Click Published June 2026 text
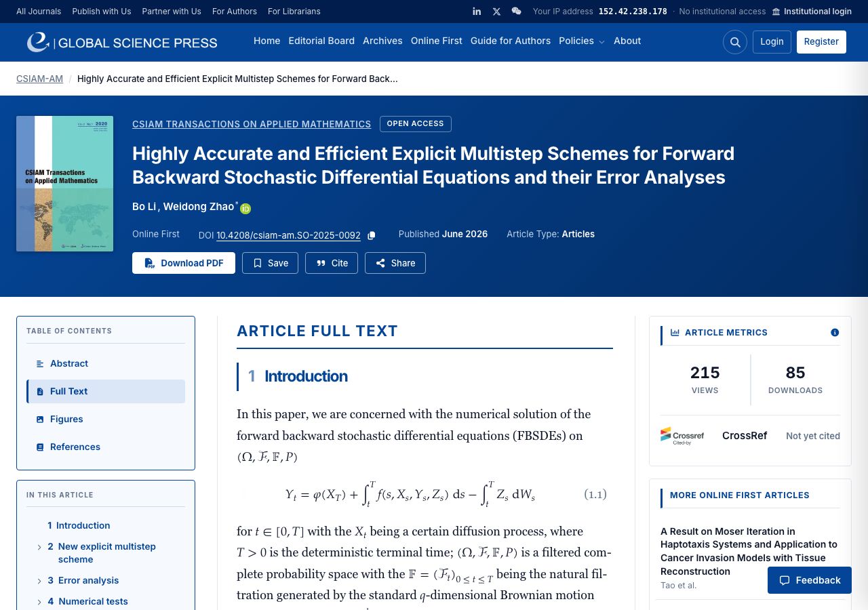Viewport: 868px width, 610px height. point(443,235)
